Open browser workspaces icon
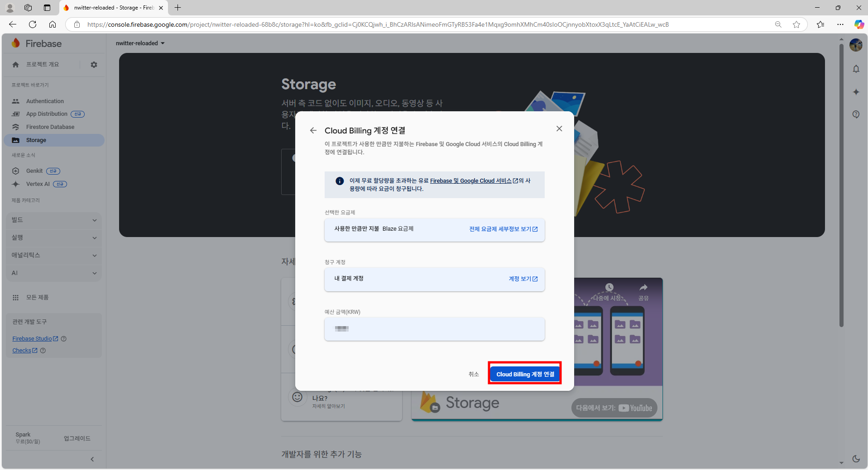The image size is (868, 470). click(x=28, y=8)
